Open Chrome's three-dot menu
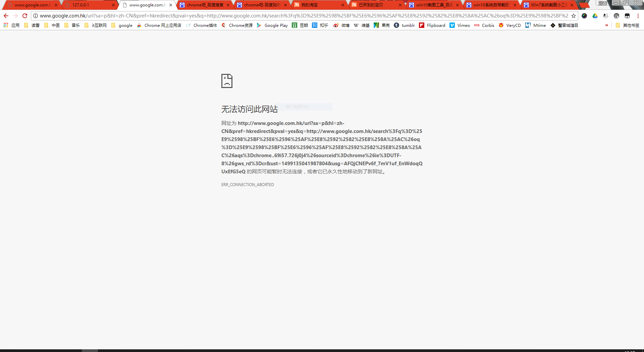 coord(638,16)
